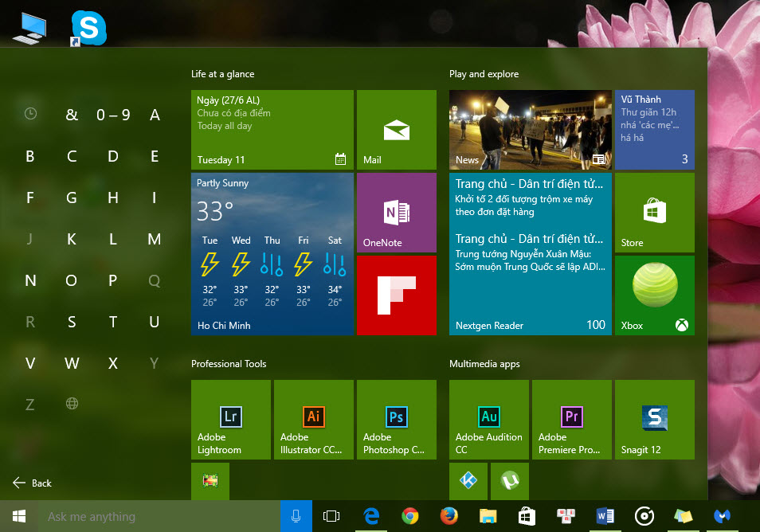Open the uTorrent tile
Image resolution: width=760 pixels, height=532 pixels.
coord(509,482)
